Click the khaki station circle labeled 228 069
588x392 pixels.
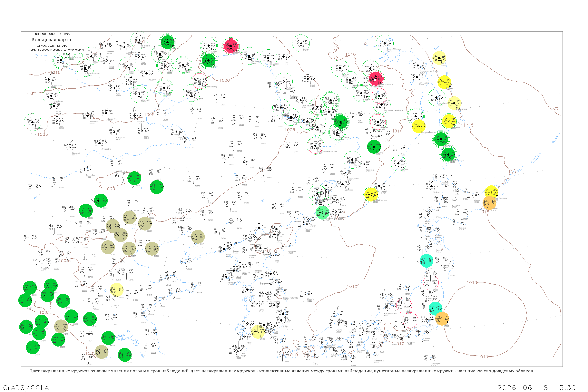(198, 237)
